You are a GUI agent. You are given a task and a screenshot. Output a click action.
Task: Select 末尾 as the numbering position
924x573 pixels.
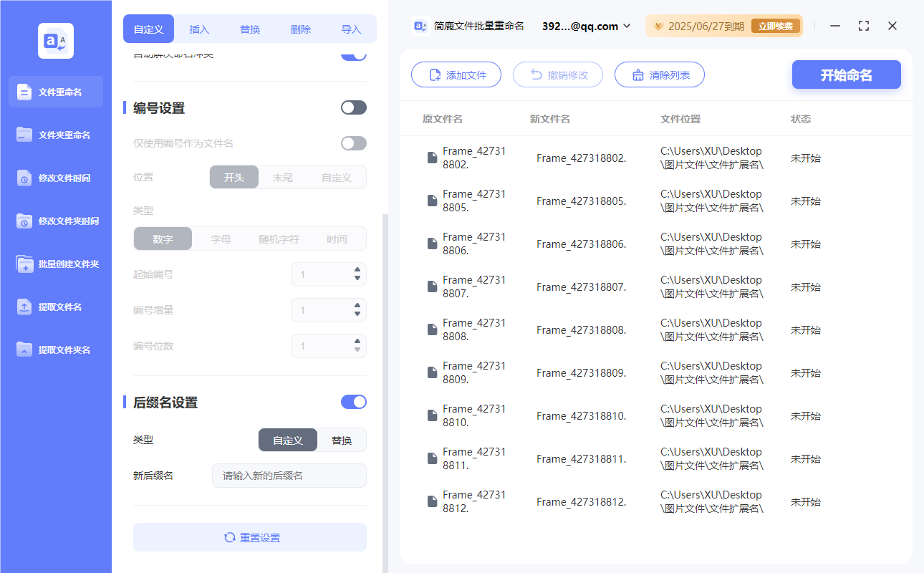[x=284, y=177]
